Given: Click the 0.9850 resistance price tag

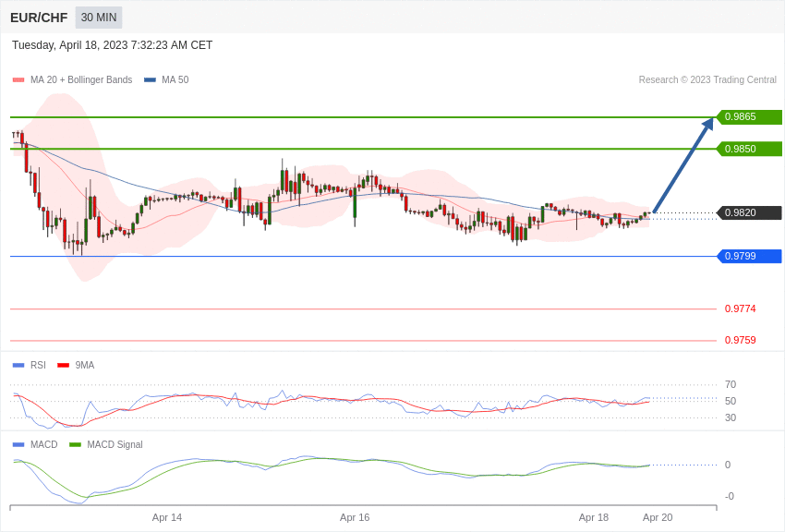Looking at the screenshot, I should 750,149.
